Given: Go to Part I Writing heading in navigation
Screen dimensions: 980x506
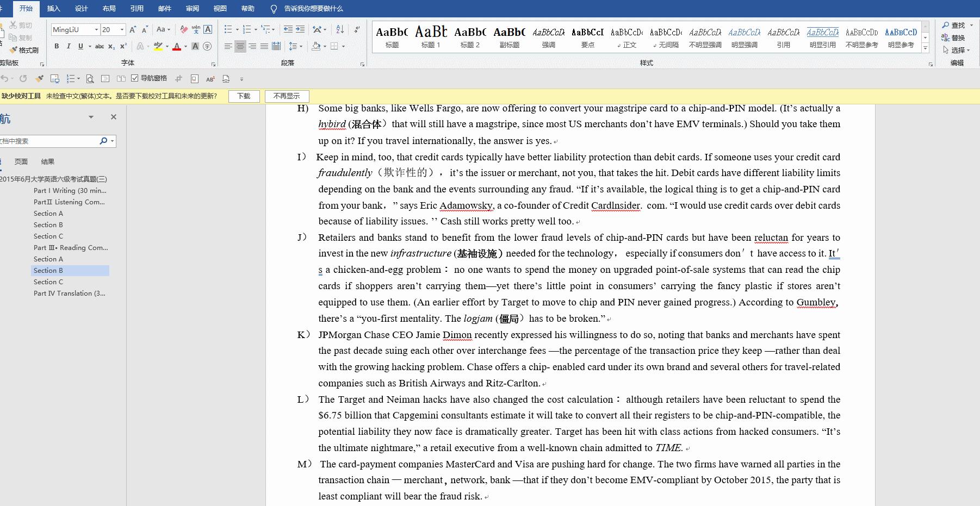Looking at the screenshot, I should (x=70, y=191).
